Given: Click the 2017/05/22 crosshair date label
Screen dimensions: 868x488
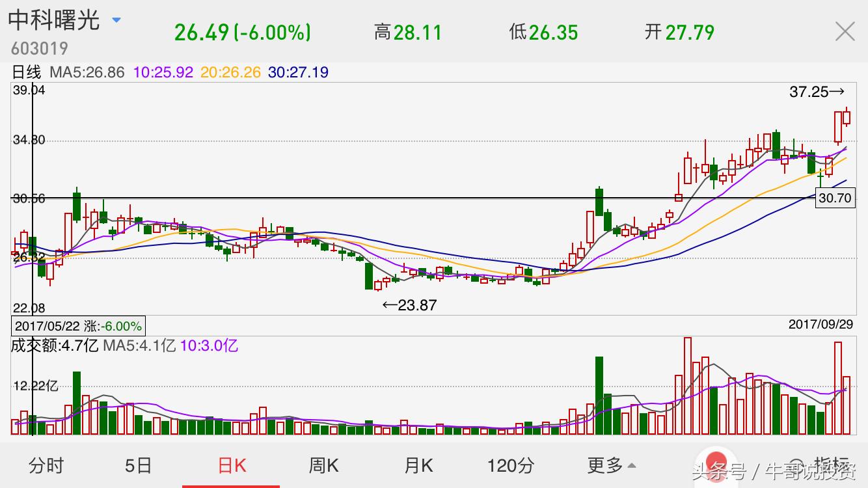Looking at the screenshot, I should click(x=78, y=325).
